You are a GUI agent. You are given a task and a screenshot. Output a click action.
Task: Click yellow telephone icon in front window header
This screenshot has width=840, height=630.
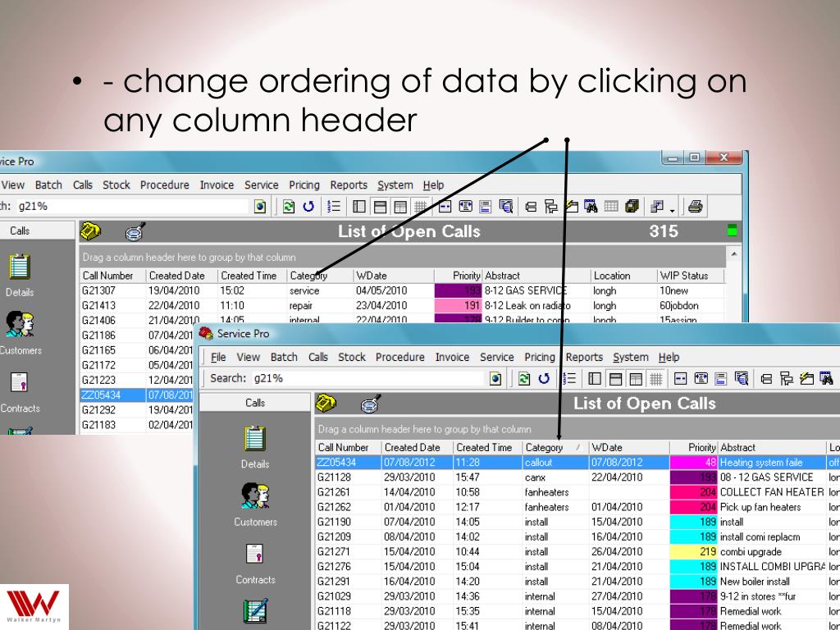tap(326, 403)
